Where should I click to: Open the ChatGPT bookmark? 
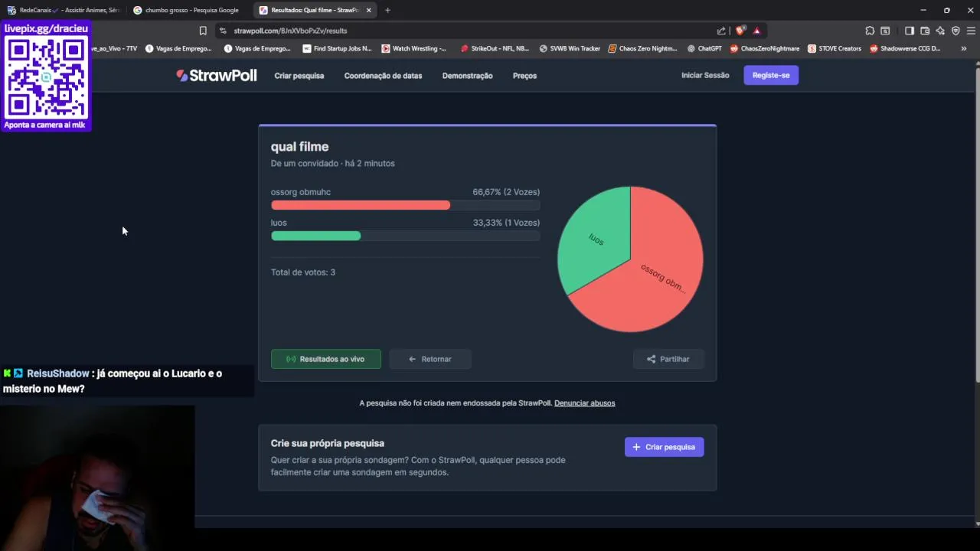point(704,48)
